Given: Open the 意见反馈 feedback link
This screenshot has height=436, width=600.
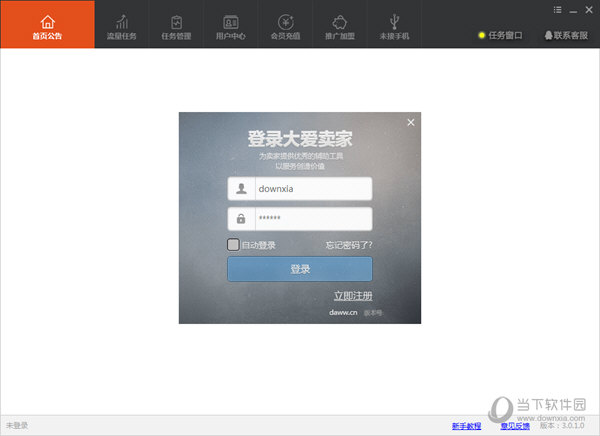Looking at the screenshot, I should pos(515,426).
